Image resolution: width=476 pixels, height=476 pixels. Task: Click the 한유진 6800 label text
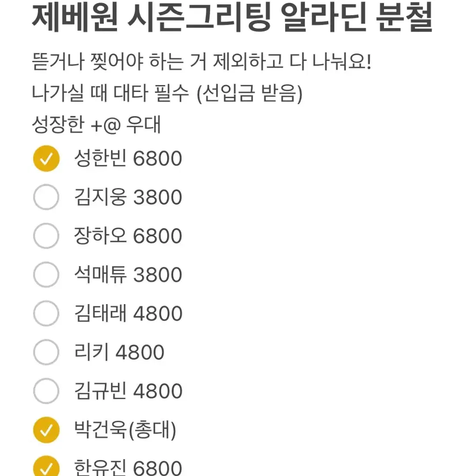click(x=128, y=467)
